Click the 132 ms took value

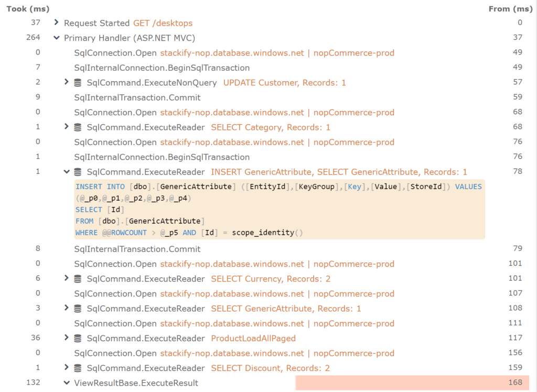point(33,383)
